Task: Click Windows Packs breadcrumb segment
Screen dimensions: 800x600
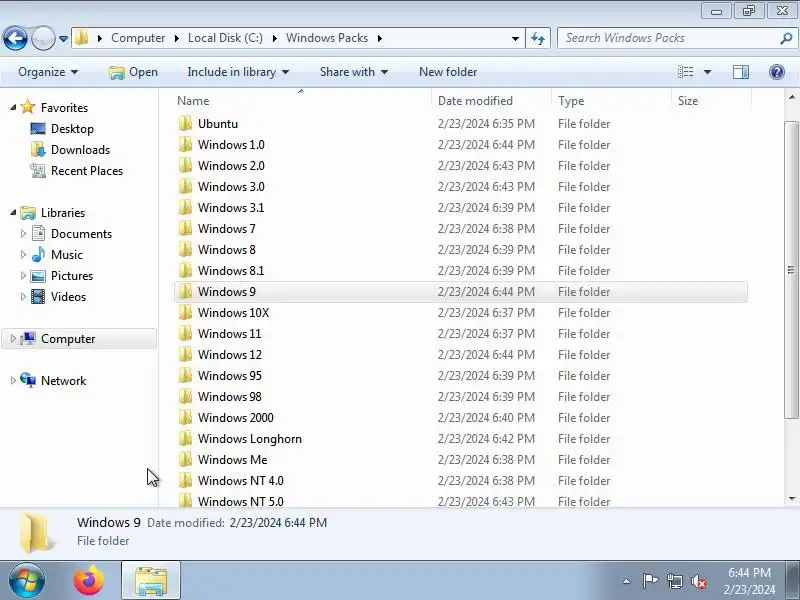Action: (327, 38)
